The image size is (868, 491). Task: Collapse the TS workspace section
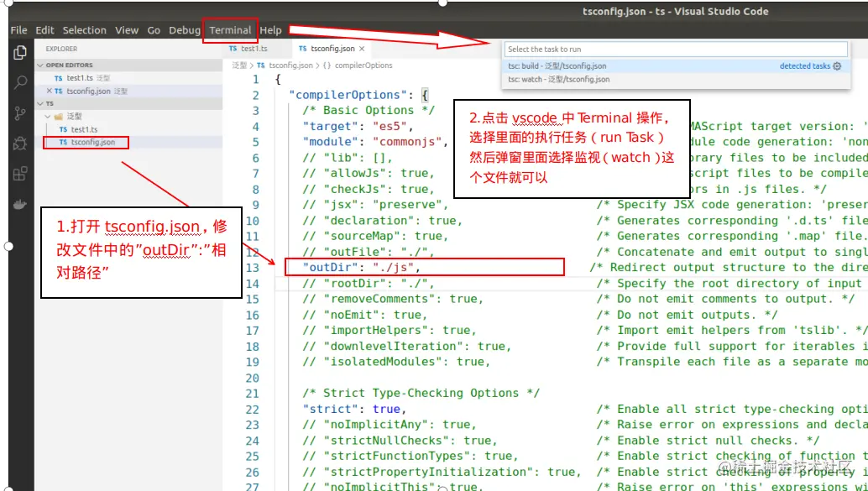129,103
